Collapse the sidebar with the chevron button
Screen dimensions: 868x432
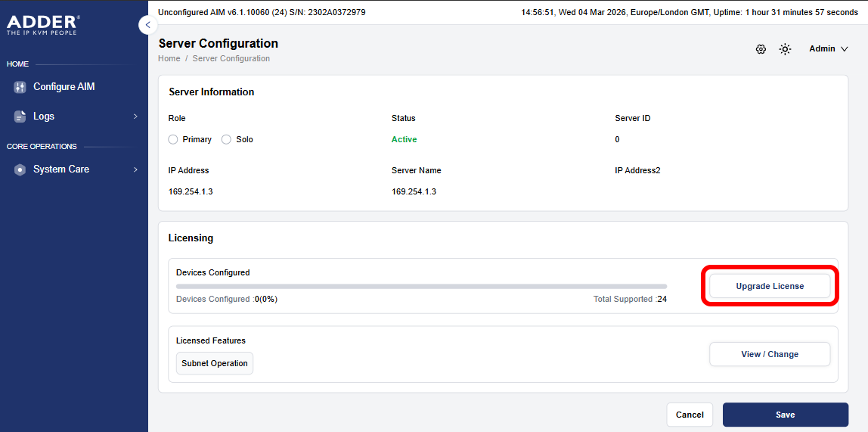click(147, 25)
